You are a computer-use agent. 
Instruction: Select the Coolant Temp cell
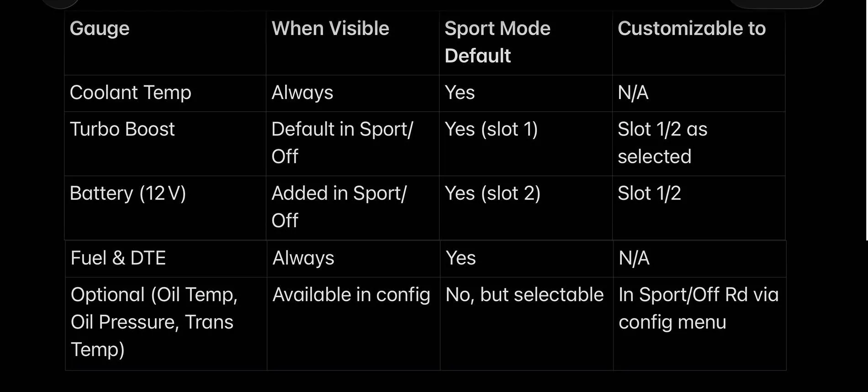click(130, 93)
